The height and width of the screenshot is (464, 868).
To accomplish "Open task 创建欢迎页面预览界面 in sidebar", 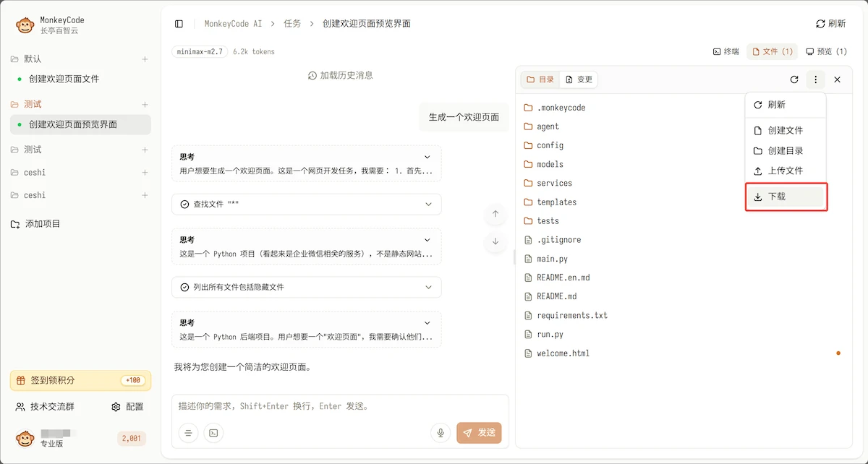I will pos(80,124).
